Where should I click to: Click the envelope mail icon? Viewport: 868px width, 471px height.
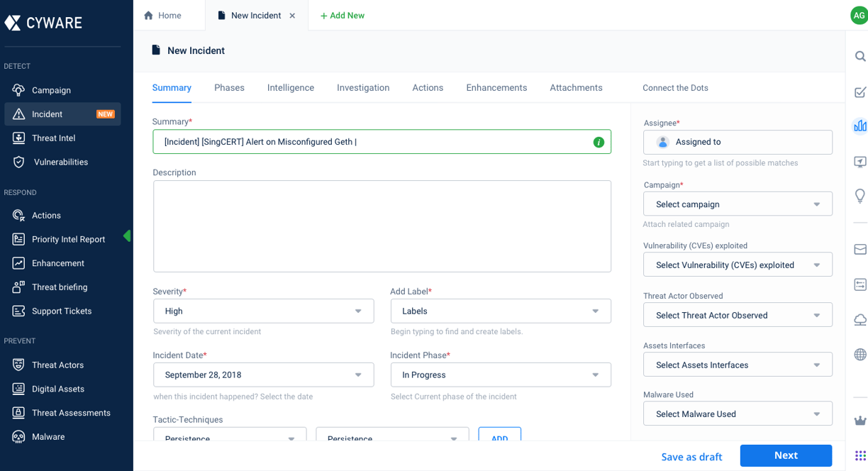(860, 250)
